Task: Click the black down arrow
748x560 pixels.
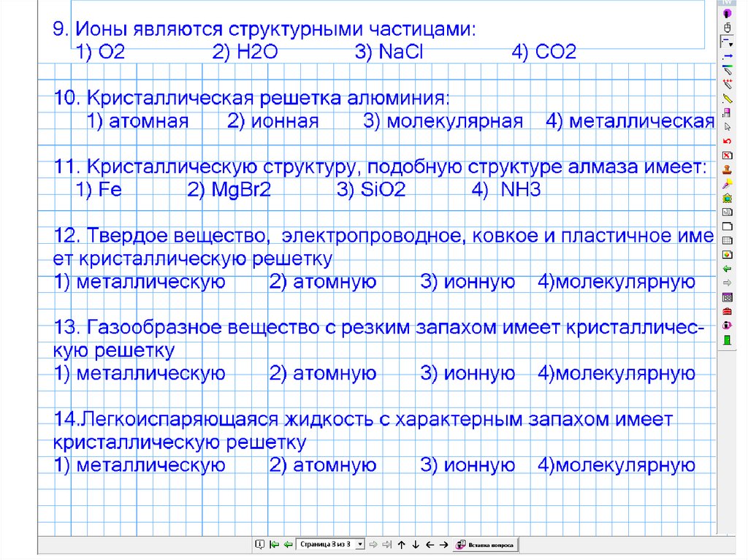Action: [416, 544]
